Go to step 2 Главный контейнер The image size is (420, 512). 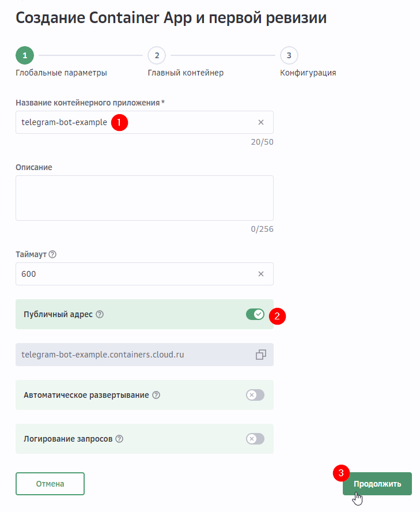tap(157, 55)
